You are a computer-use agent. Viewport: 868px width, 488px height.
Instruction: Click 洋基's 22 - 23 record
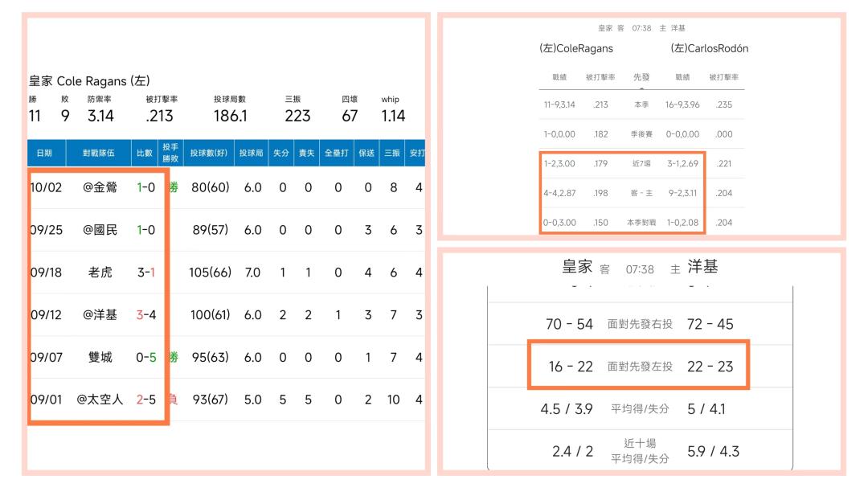[710, 367]
